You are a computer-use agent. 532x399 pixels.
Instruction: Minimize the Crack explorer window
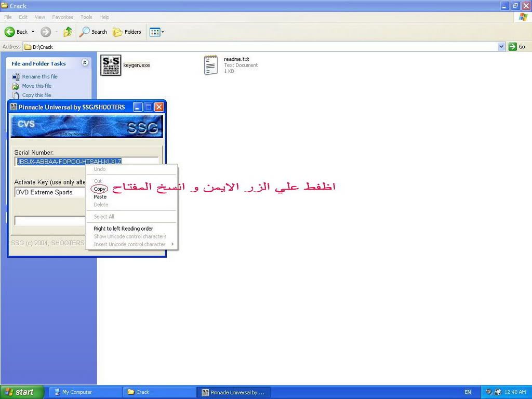pos(505,6)
